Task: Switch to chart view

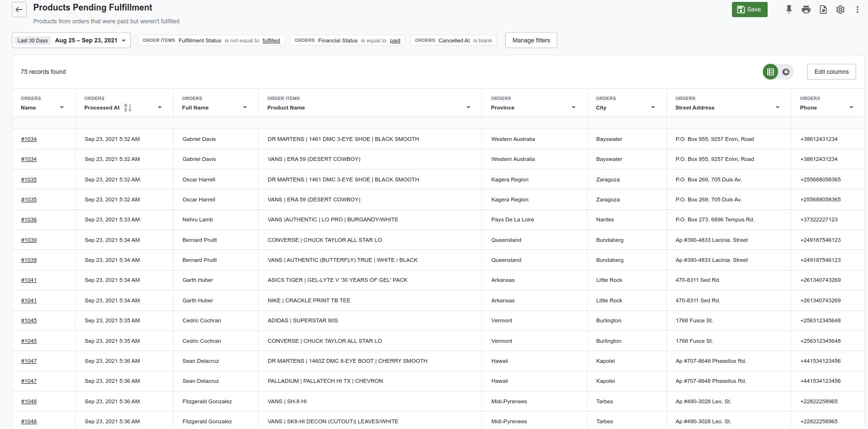Action: click(x=786, y=72)
